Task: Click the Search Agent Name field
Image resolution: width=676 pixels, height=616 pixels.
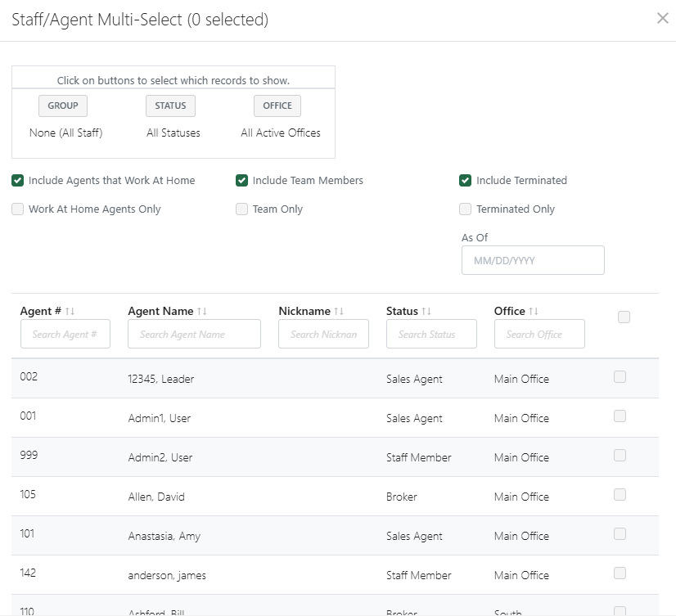Action: click(194, 334)
